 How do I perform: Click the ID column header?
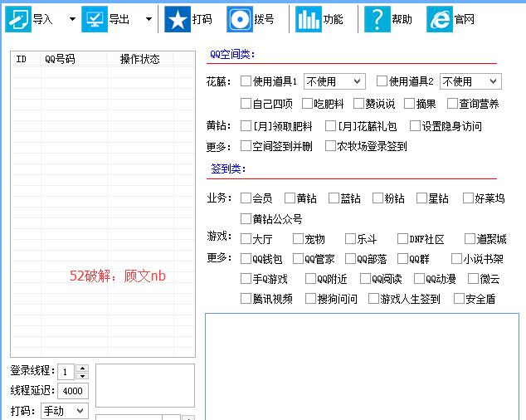point(26,59)
